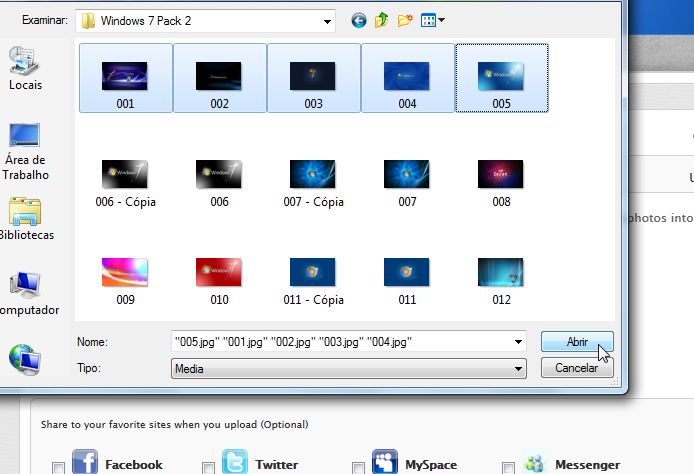
Task: Create a new folder icon
Action: pos(405,20)
